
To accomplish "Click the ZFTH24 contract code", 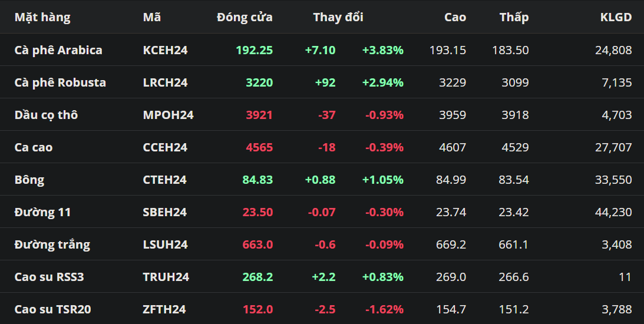I will coord(164,309).
